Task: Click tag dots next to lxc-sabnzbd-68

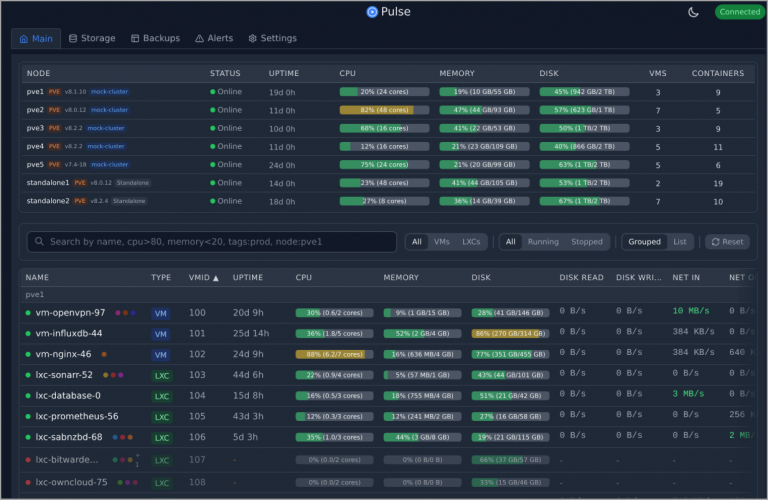Action: point(122,437)
